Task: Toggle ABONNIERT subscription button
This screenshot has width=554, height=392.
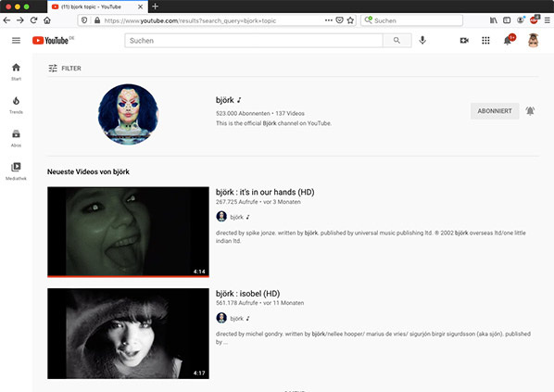Action: click(x=495, y=111)
